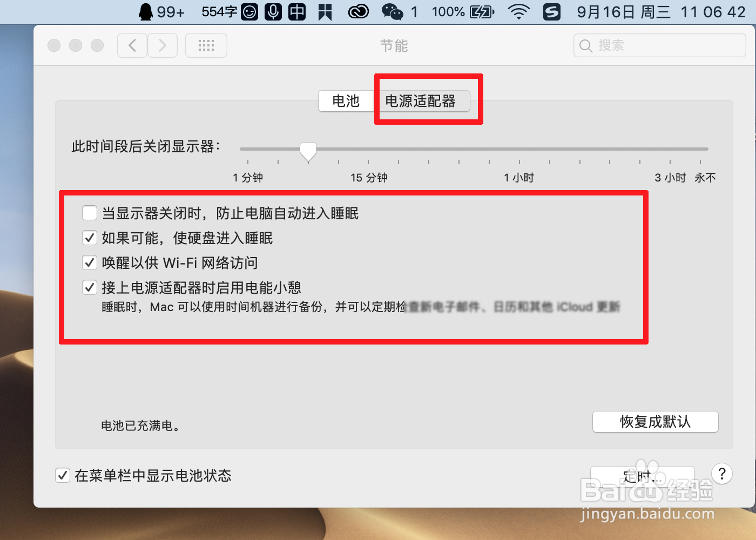
Task: Toggle 在菜单栏中显示电池状态
Action: click(63, 475)
